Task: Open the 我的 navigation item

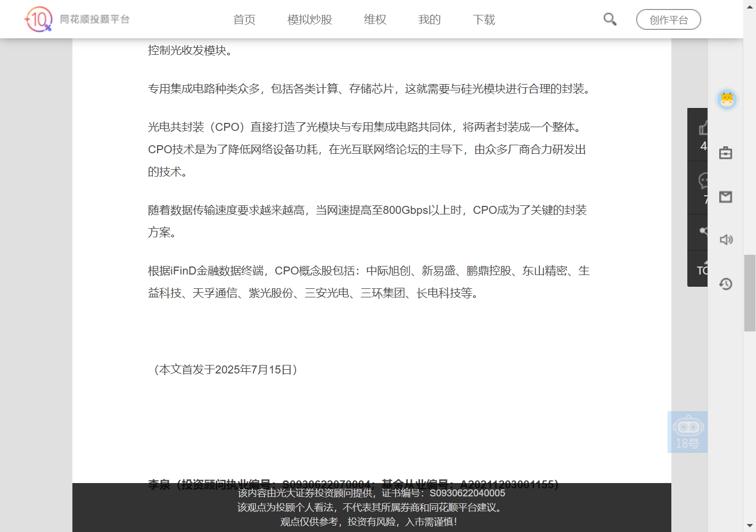Action: pos(430,20)
